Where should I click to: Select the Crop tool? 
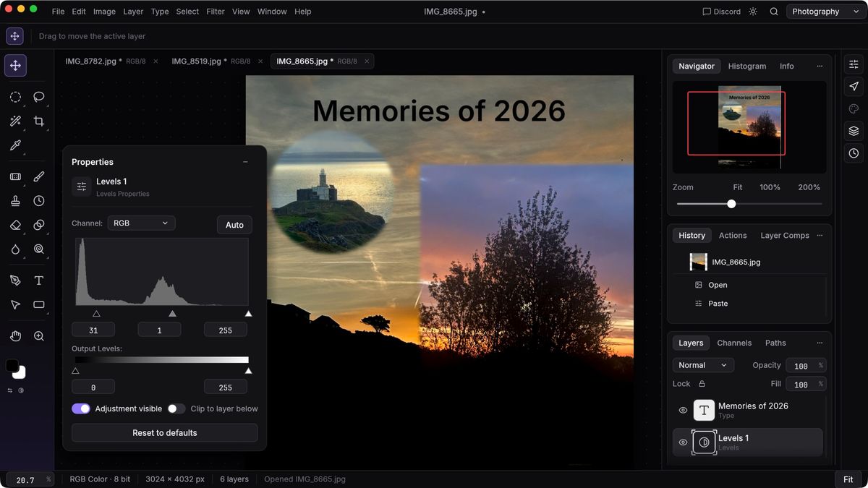(x=39, y=121)
